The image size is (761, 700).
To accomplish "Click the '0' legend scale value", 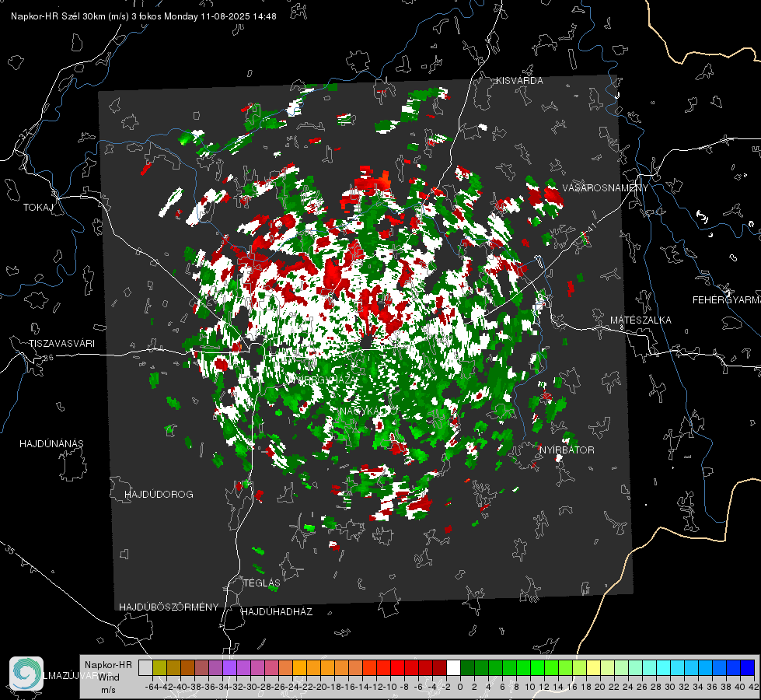I will coord(460,687).
